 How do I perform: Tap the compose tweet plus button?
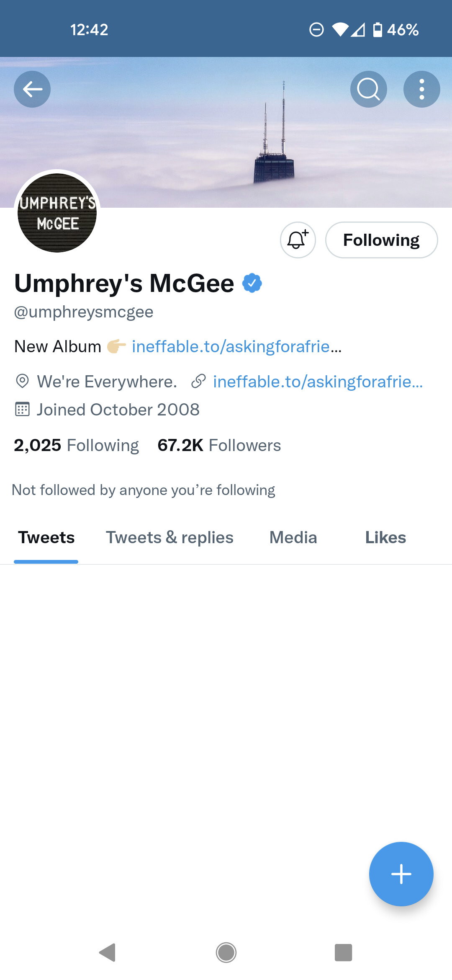(x=401, y=874)
